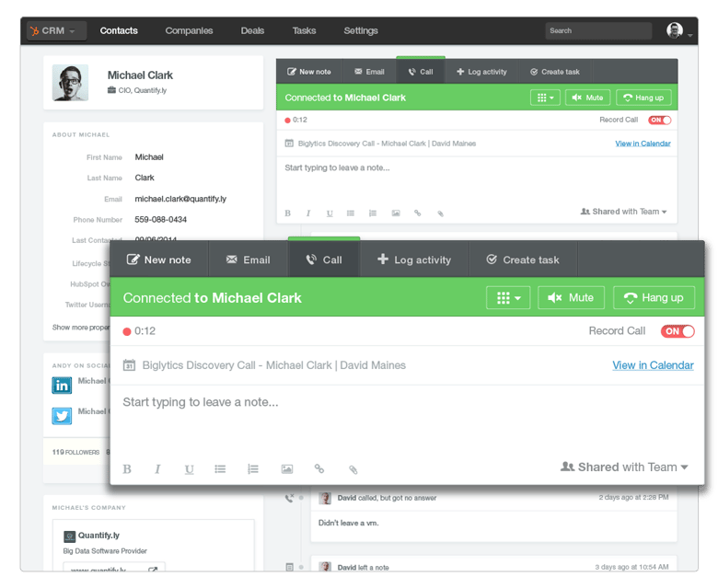
Task: Expand Shared with Team dropdown in enlarged panel
Action: point(624,467)
